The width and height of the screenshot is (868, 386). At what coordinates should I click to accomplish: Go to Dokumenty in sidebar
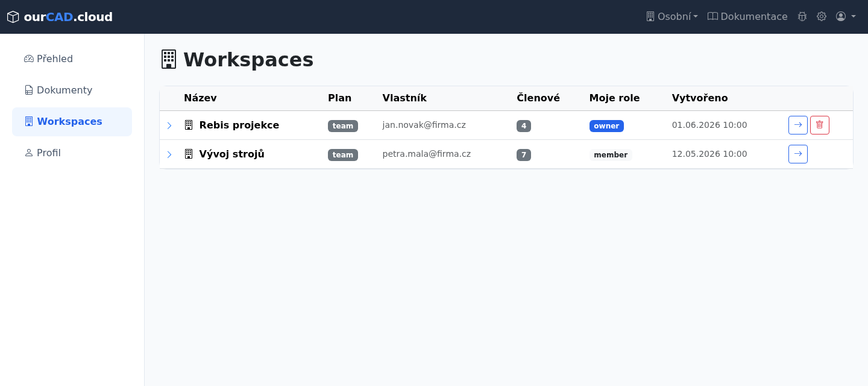(72, 90)
